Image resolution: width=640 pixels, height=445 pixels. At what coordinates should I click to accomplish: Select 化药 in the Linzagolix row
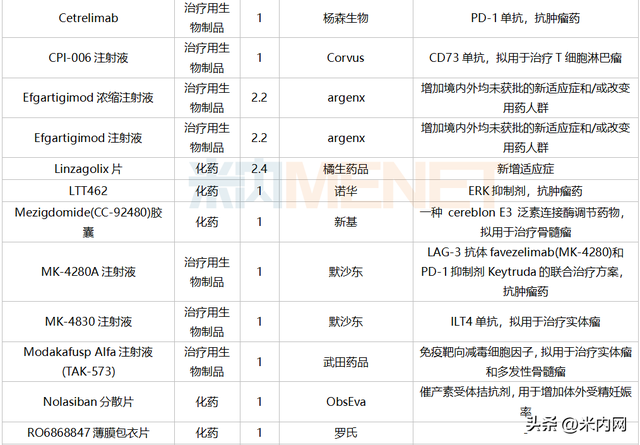pyautogui.click(x=207, y=169)
